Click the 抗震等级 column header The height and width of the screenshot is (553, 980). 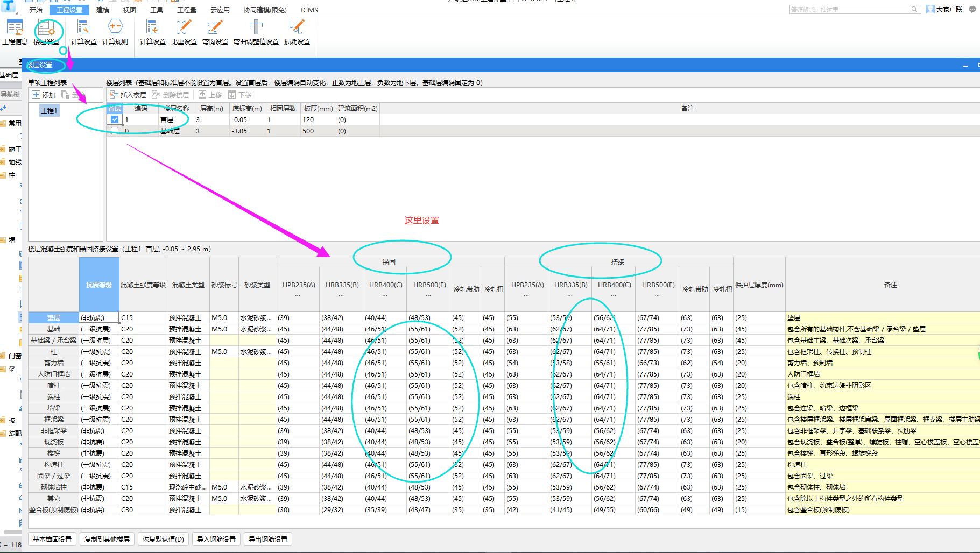click(x=99, y=285)
